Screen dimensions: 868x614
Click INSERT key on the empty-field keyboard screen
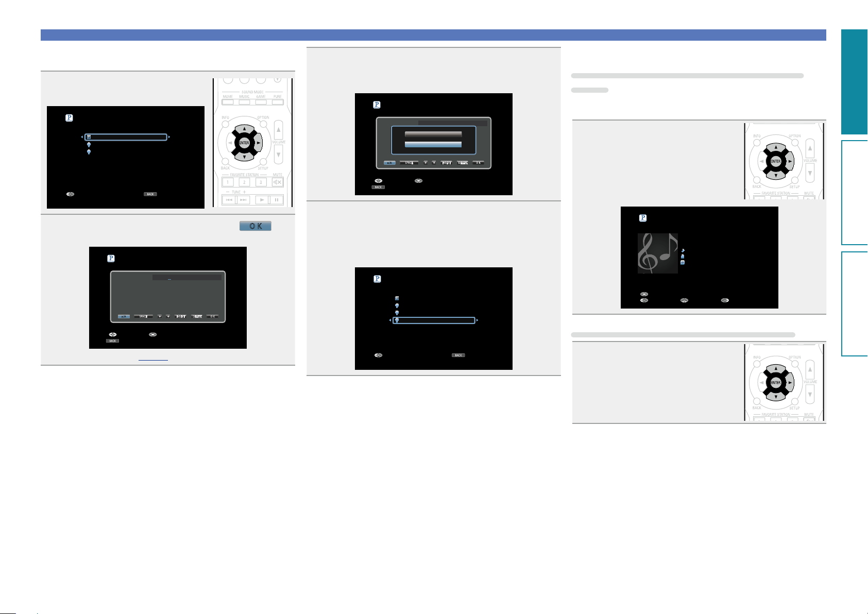point(180,316)
